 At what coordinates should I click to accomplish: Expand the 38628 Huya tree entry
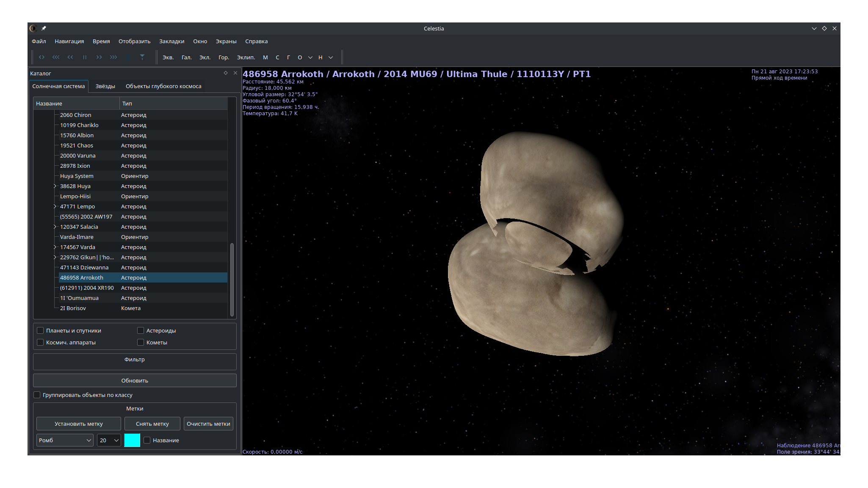(55, 186)
